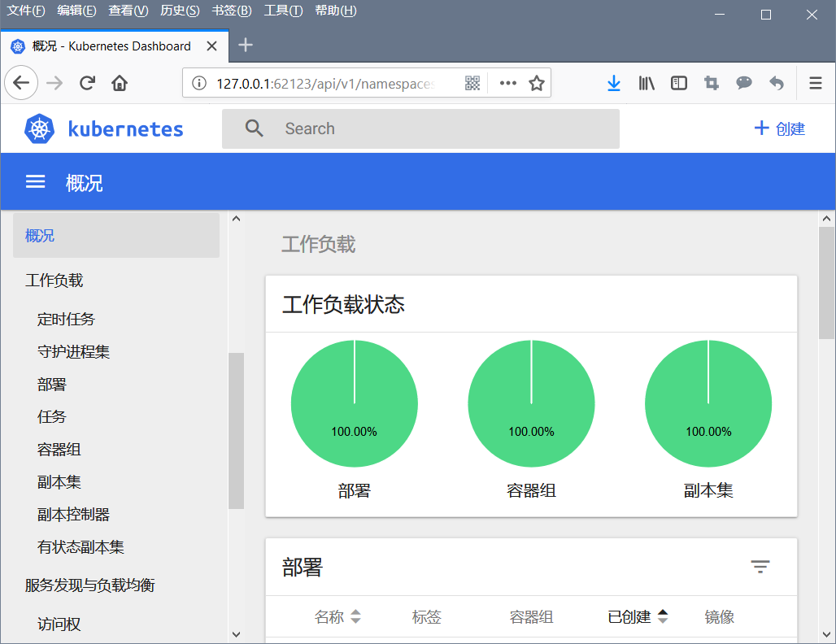Bookmark this page with the star
Screen dimensions: 836x644
click(x=537, y=83)
